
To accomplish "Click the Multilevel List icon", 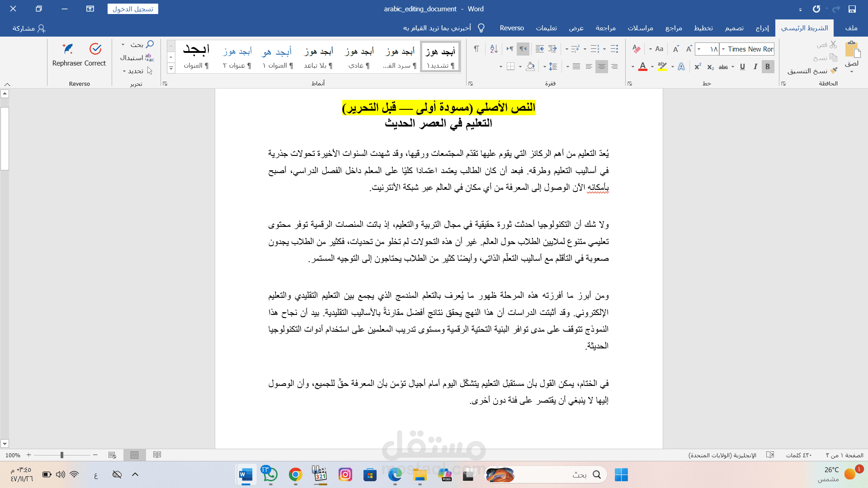I will tap(576, 49).
